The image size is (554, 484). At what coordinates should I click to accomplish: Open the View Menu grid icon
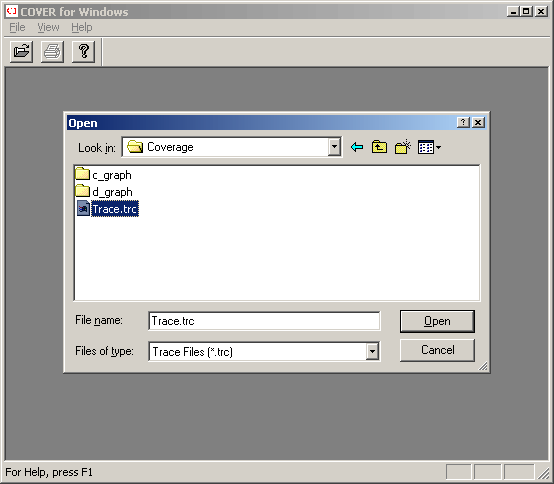426,147
